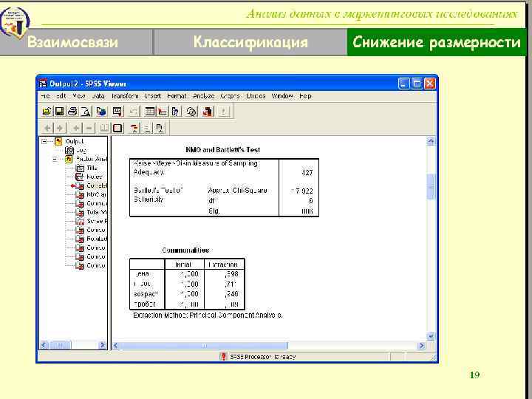The height and width of the screenshot is (399, 532).
Task: Select the Total Variance outline item
Action: [x=97, y=212]
